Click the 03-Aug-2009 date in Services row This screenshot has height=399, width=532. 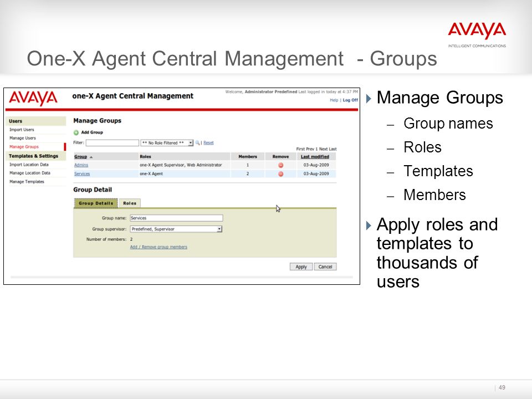click(316, 173)
